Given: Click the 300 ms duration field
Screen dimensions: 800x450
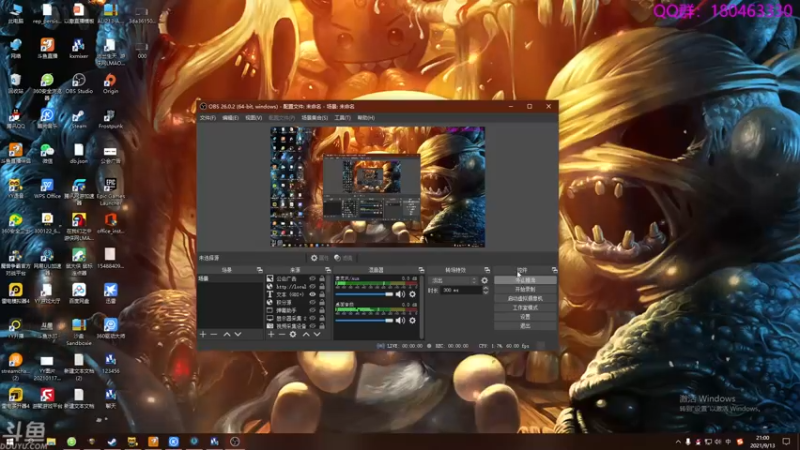Looking at the screenshot, I should pos(461,290).
